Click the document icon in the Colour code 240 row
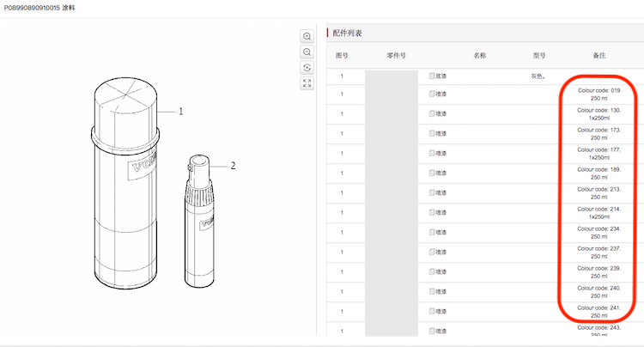The width and height of the screenshot is (644, 347). [432, 291]
